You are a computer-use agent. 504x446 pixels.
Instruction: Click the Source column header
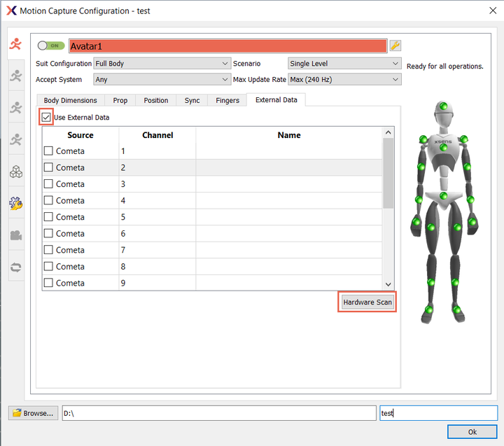click(x=80, y=135)
